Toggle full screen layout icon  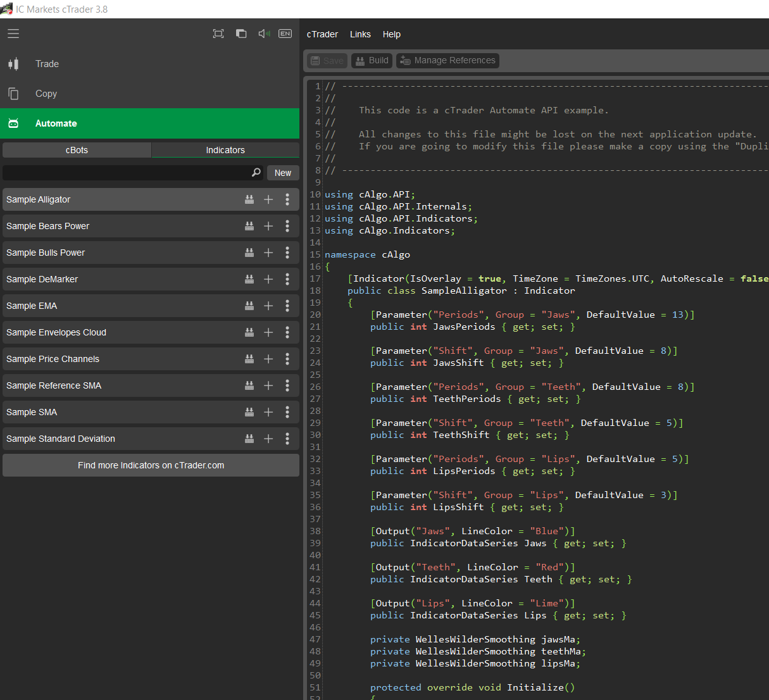(218, 34)
